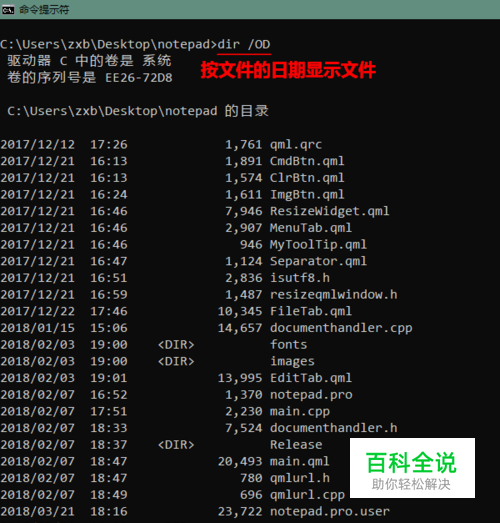Click the time 18:49 of qmlurl.cpp
Image resolution: width=500 pixels, height=523 pixels.
click(x=109, y=495)
